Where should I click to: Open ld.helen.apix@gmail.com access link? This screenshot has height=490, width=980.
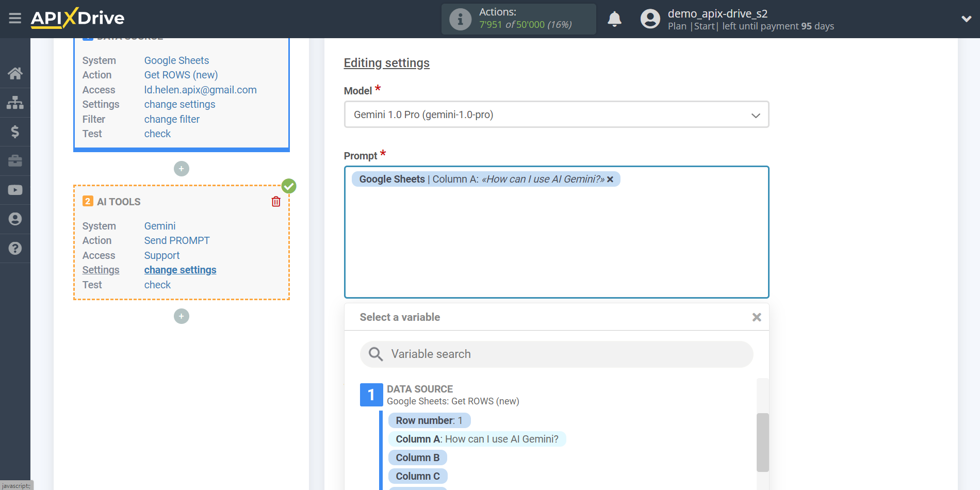(x=201, y=90)
